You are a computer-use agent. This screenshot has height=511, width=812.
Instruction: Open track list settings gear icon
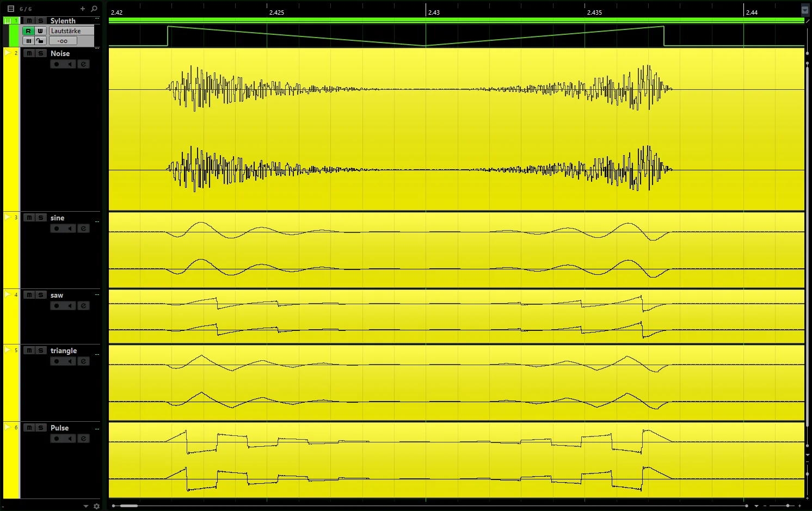tap(97, 506)
